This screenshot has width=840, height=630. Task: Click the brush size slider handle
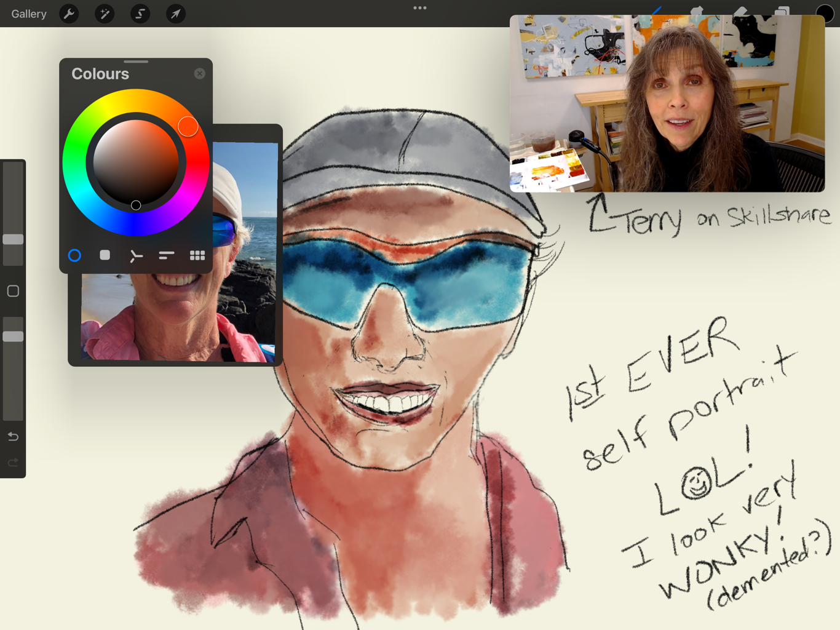13,239
